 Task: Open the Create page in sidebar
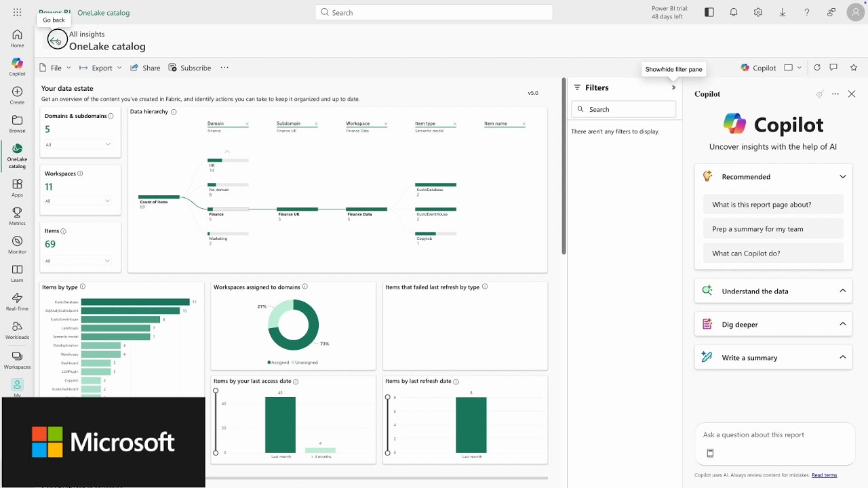tap(17, 96)
